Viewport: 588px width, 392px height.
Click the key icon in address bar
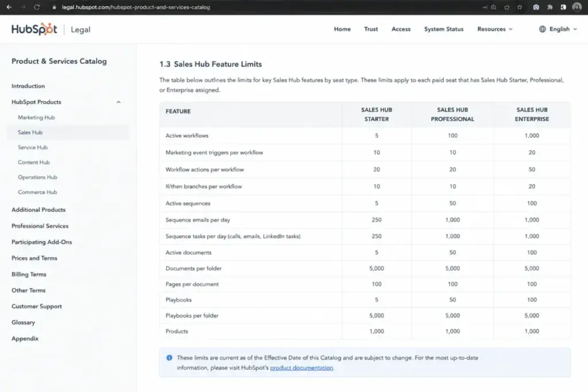point(485,7)
